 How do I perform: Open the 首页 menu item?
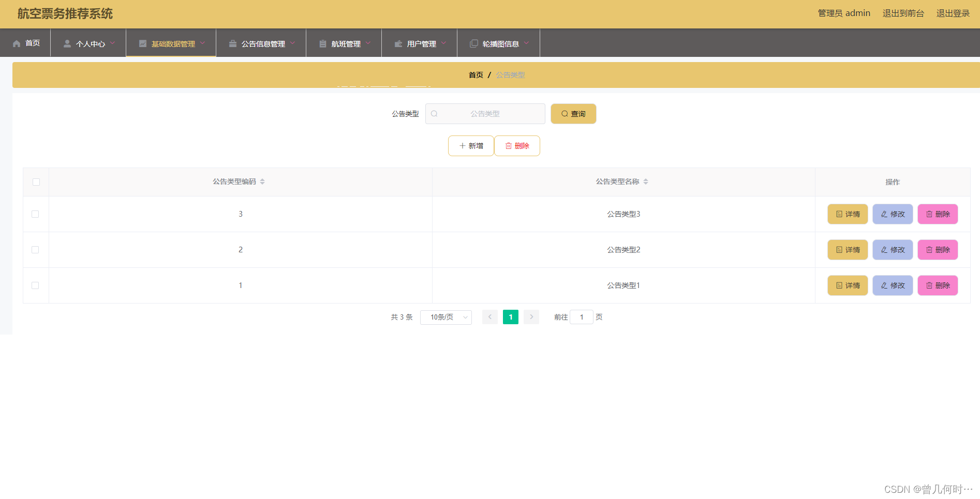point(25,43)
